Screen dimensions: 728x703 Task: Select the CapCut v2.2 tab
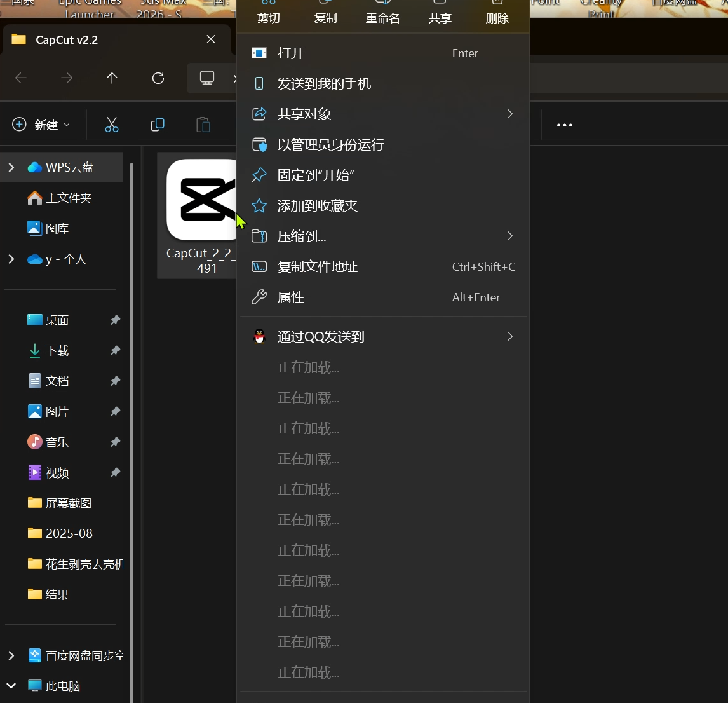point(116,39)
